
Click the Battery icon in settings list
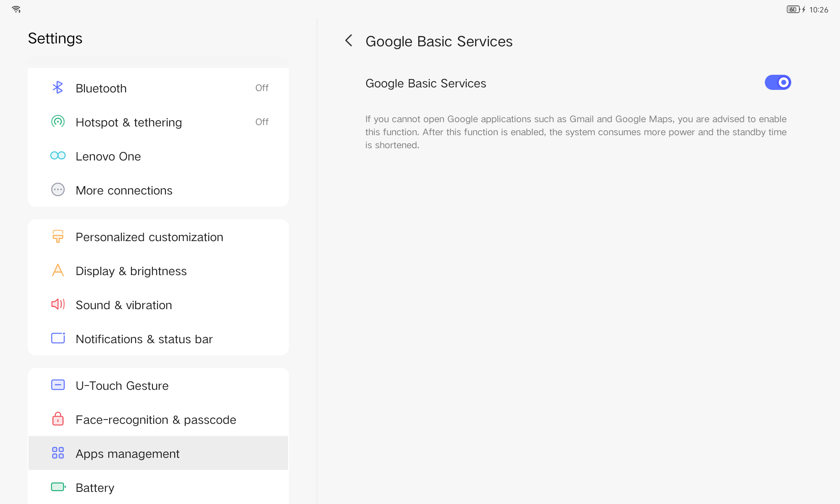(x=58, y=487)
